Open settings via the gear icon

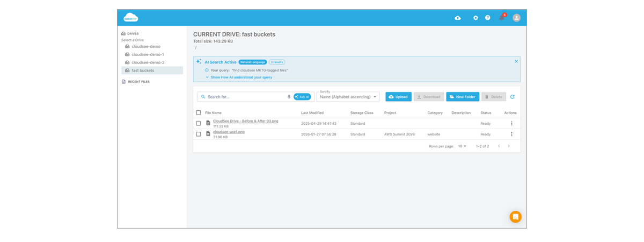(x=475, y=18)
